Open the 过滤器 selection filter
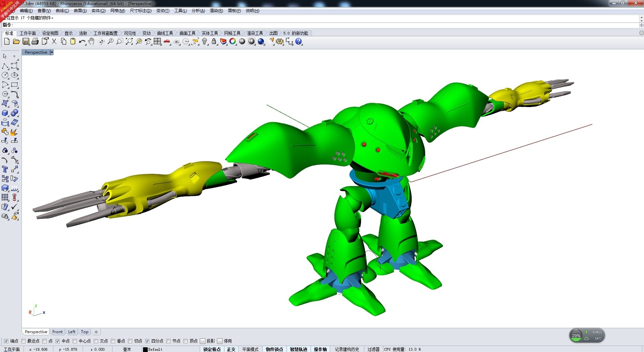 (x=373, y=349)
